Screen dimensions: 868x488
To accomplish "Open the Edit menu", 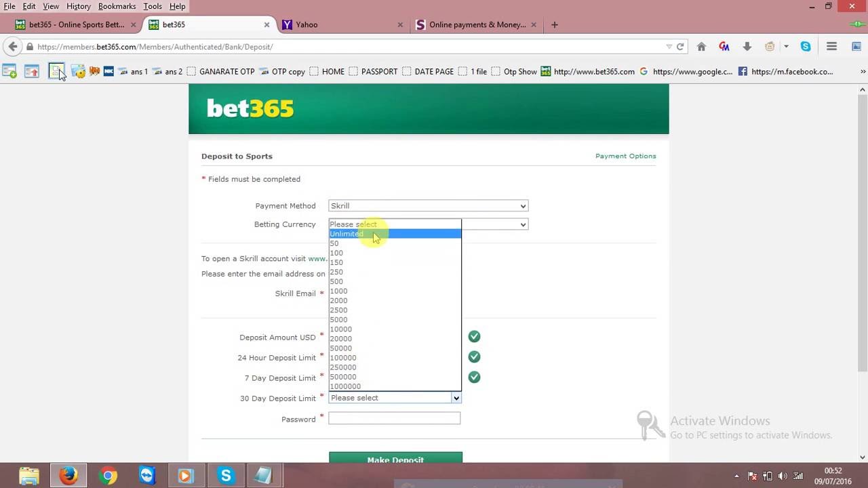I will [29, 6].
